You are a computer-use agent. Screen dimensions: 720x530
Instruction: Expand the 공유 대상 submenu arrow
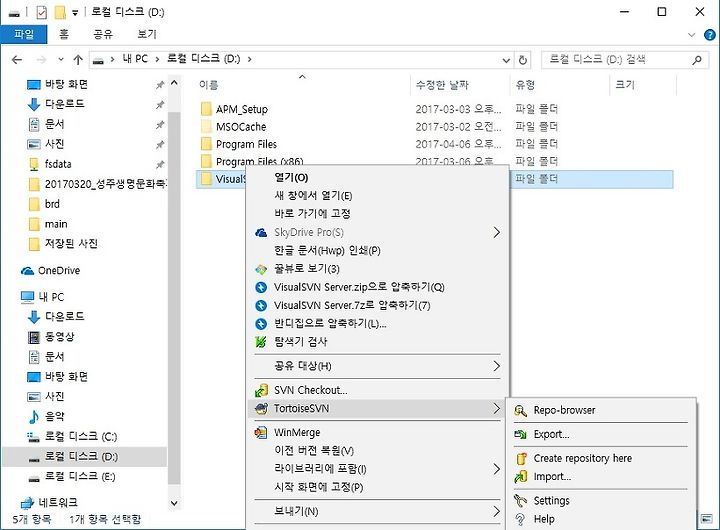(x=496, y=366)
